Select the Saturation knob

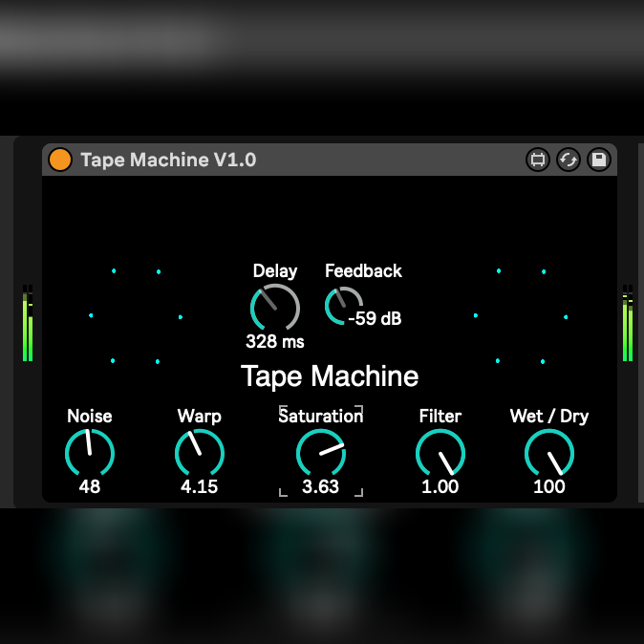coord(321,453)
